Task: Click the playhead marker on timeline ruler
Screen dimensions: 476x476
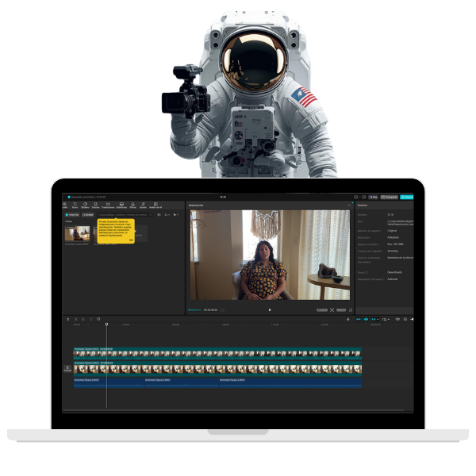Action: click(x=106, y=324)
